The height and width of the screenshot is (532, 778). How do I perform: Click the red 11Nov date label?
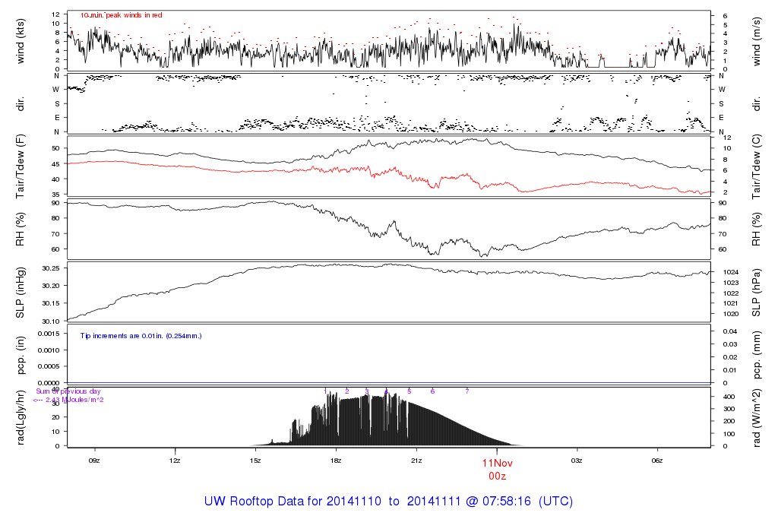click(498, 463)
